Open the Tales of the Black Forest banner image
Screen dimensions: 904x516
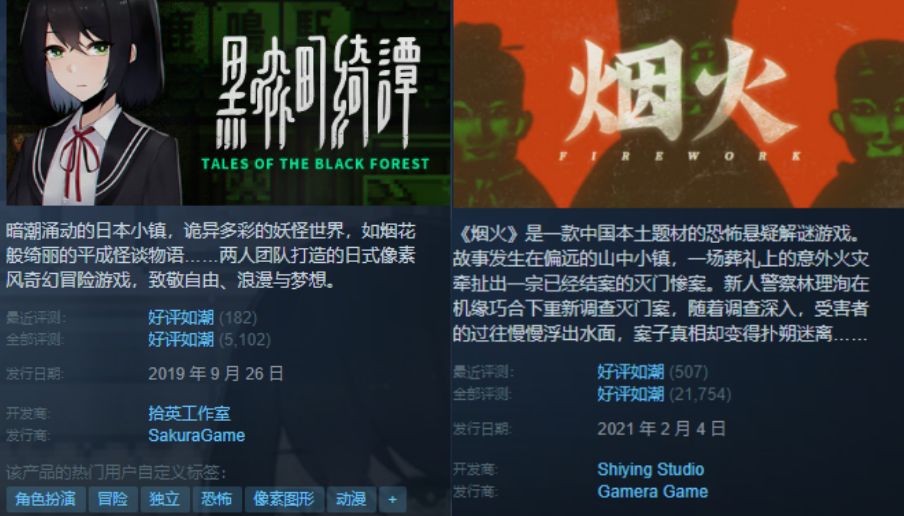tap(228, 102)
